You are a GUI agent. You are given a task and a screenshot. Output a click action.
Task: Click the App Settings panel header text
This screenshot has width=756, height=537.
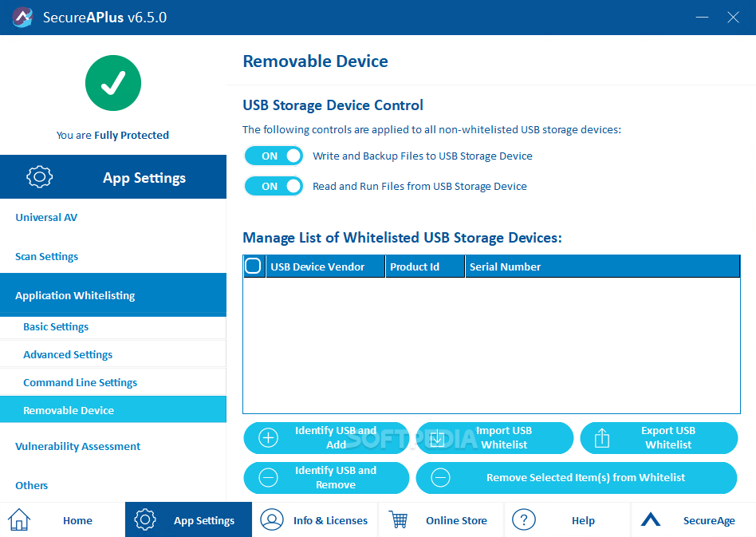tap(144, 178)
